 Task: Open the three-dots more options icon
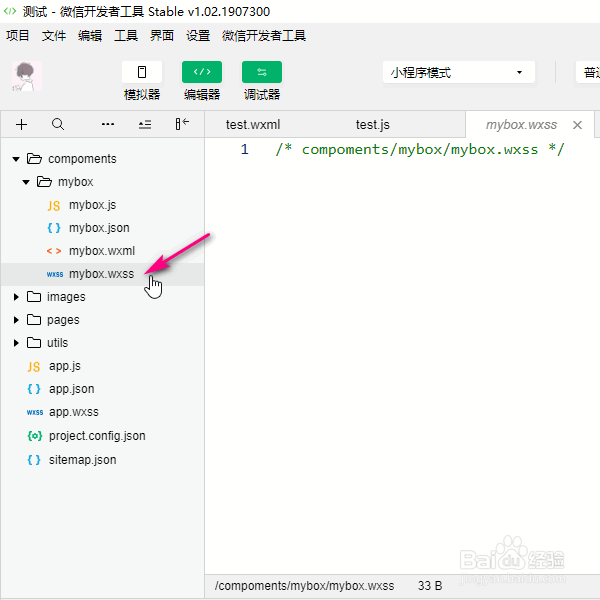108,124
